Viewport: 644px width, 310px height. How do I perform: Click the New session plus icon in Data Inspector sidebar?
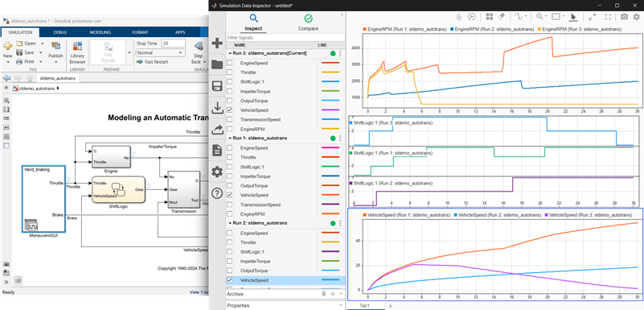coord(216,43)
